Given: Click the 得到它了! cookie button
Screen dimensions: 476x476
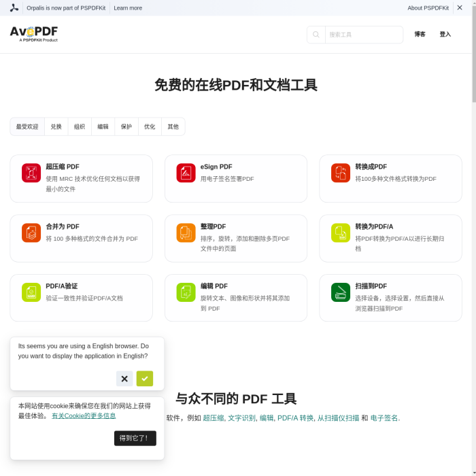Looking at the screenshot, I should (x=135, y=439).
